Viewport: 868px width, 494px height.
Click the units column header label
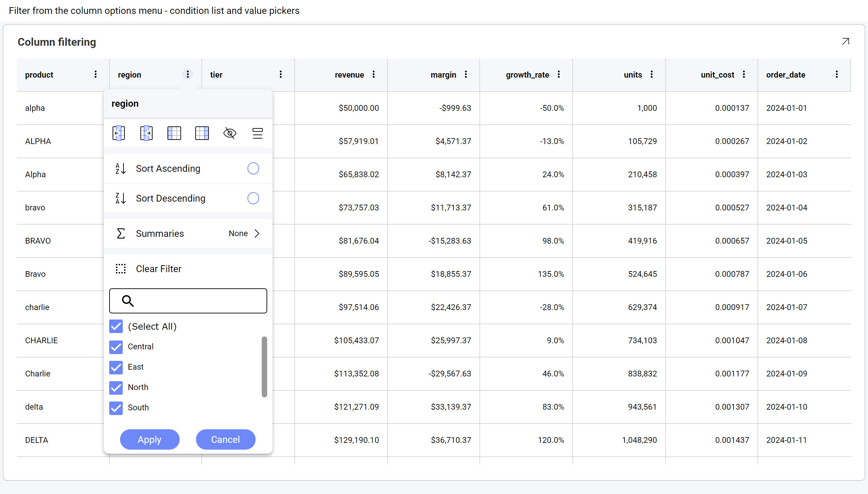point(633,75)
